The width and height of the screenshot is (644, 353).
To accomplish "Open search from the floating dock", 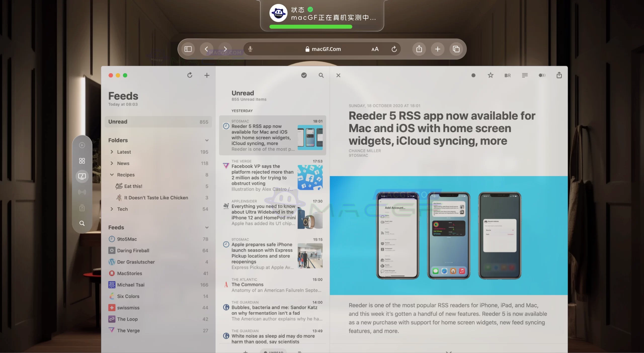I will pos(82,223).
